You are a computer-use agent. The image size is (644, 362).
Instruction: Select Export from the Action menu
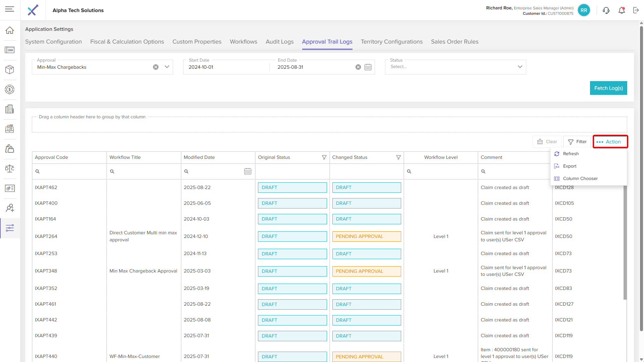[570, 166]
